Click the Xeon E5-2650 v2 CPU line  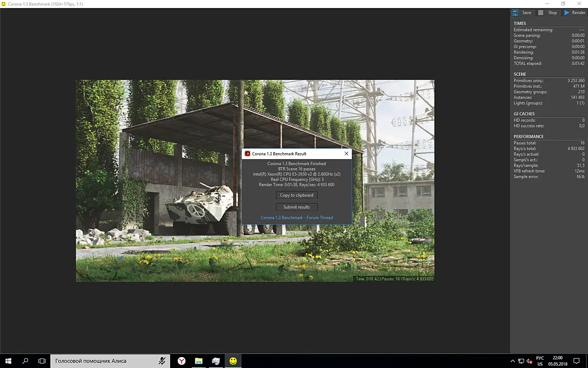296,174
